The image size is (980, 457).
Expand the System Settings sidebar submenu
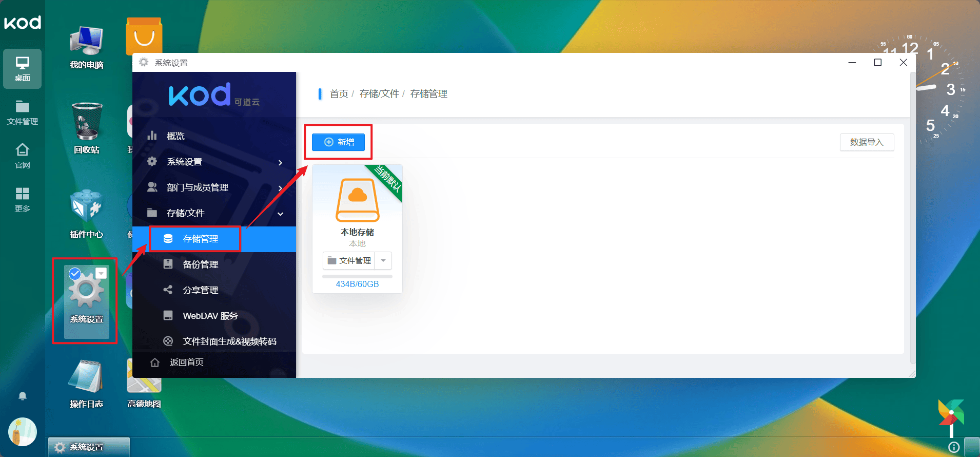280,162
